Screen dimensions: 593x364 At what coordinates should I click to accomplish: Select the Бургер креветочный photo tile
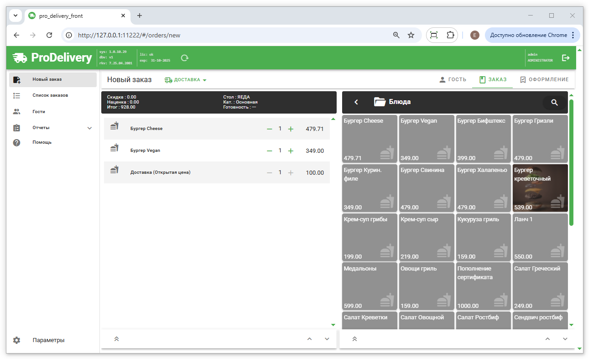(x=540, y=188)
